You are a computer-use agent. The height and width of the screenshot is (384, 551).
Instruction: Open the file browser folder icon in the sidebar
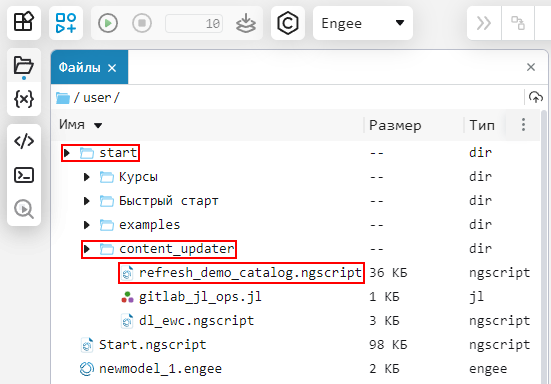pyautogui.click(x=24, y=66)
